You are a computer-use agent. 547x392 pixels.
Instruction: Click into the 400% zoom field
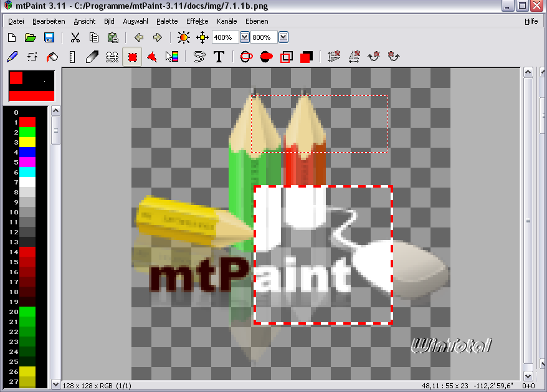226,37
